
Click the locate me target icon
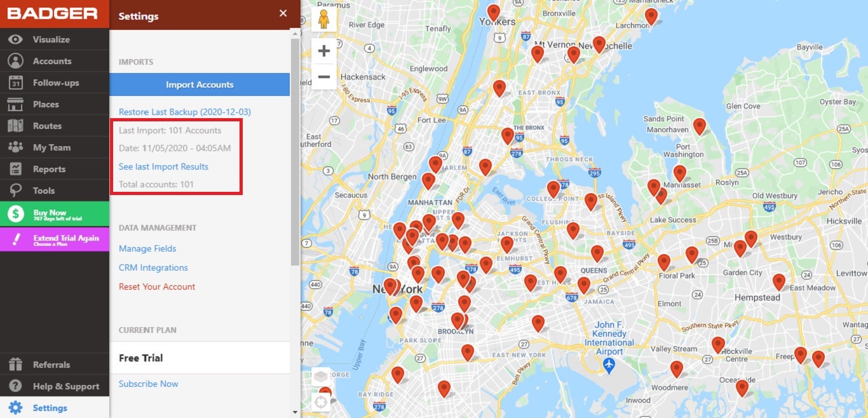point(321,401)
